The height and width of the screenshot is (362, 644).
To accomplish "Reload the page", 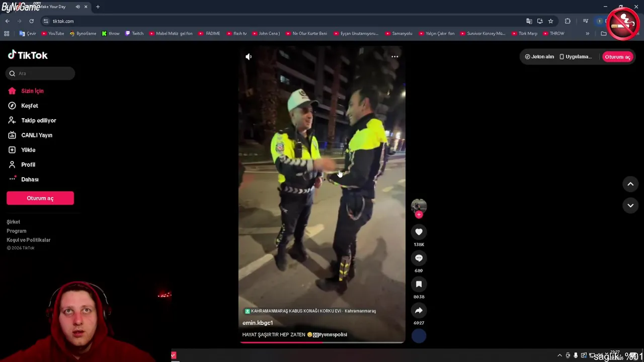I will click(x=31, y=21).
